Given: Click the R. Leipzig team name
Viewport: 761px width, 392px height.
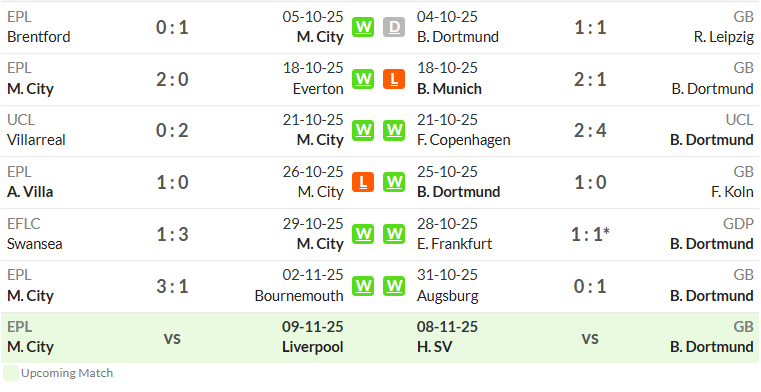Looking at the screenshot, I should point(724,37).
